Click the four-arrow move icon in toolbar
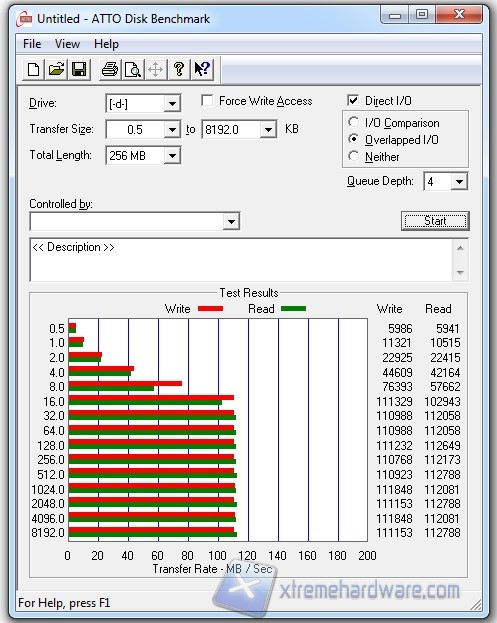The height and width of the screenshot is (623, 497). 155,70
